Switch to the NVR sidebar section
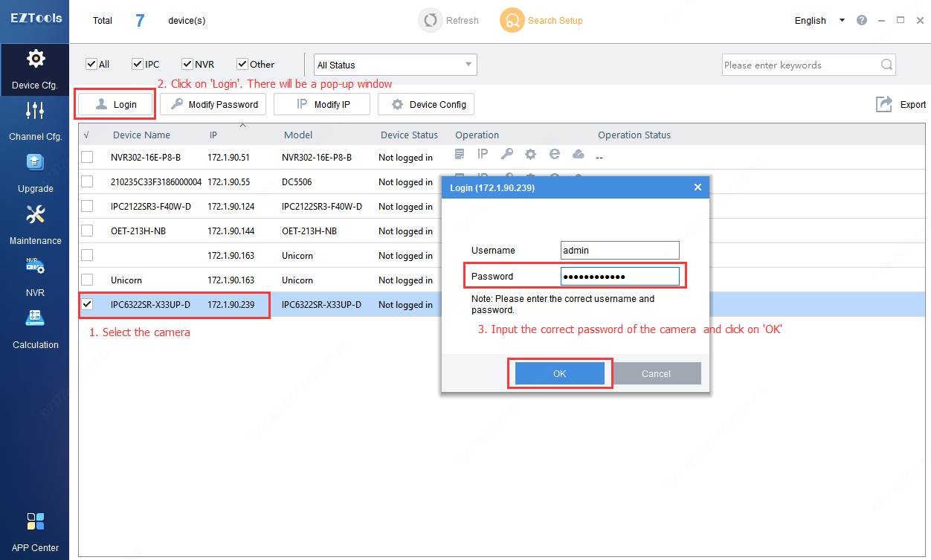This screenshot has height=560, width=931. 35,277
